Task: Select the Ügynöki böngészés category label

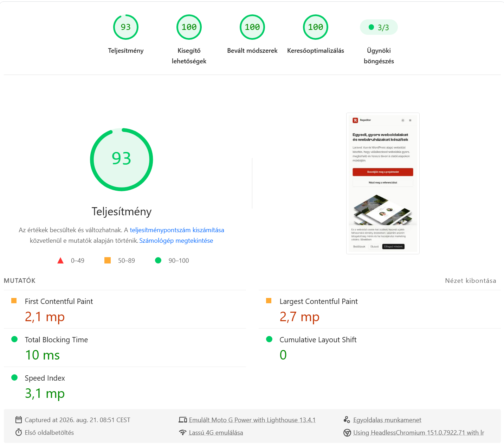Action: (x=379, y=56)
